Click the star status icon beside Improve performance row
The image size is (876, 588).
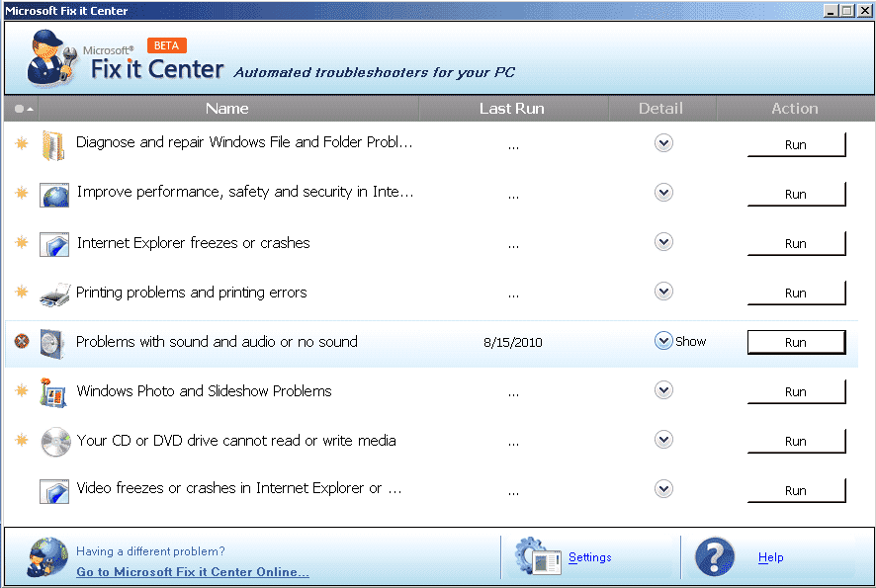tap(22, 193)
